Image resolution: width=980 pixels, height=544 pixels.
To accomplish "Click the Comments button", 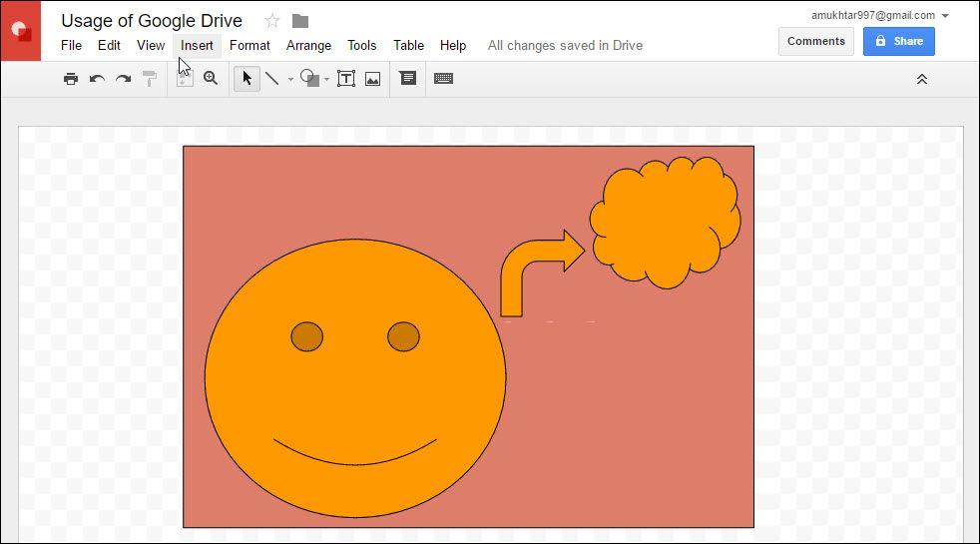I will 815,41.
